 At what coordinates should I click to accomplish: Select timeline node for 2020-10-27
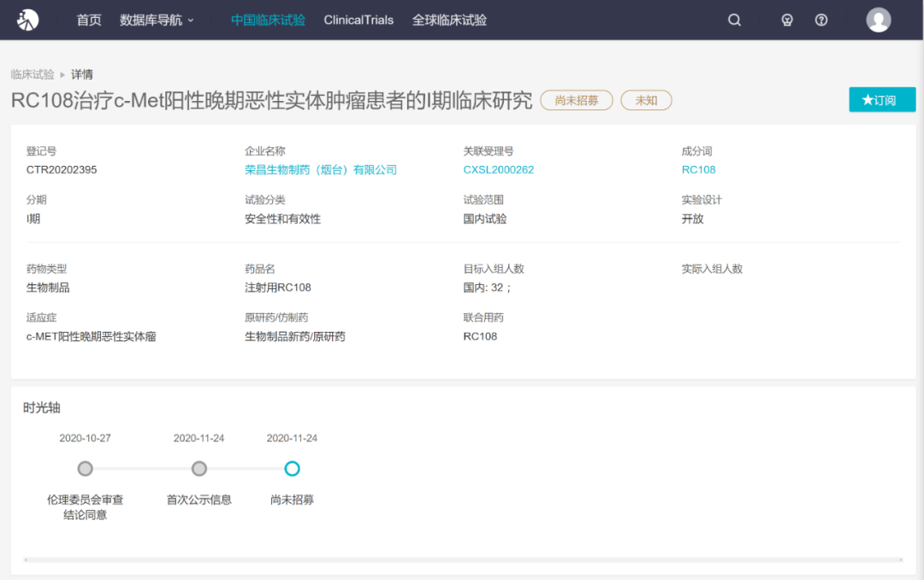86,469
